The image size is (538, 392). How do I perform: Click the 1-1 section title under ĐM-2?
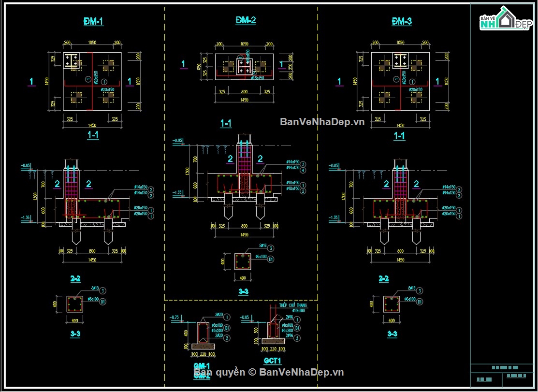(x=226, y=123)
